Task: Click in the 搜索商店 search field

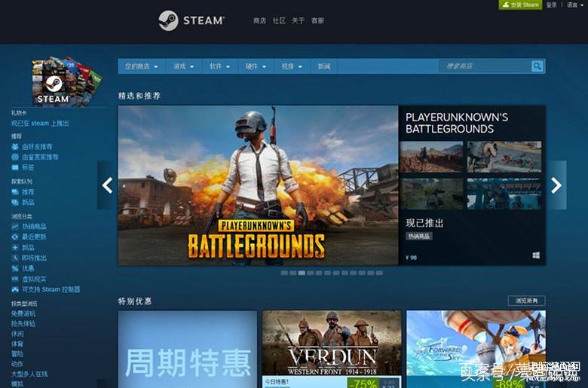Action: 485,66
